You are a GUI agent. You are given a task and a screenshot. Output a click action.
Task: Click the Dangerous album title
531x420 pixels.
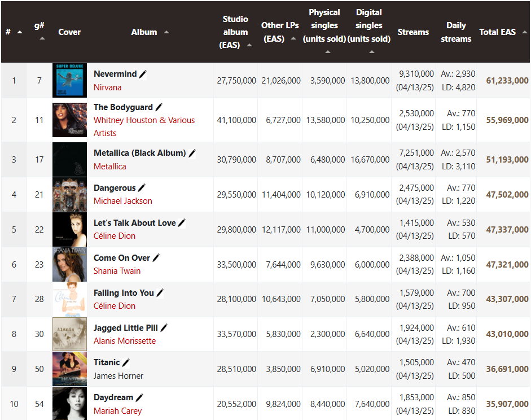tap(115, 187)
